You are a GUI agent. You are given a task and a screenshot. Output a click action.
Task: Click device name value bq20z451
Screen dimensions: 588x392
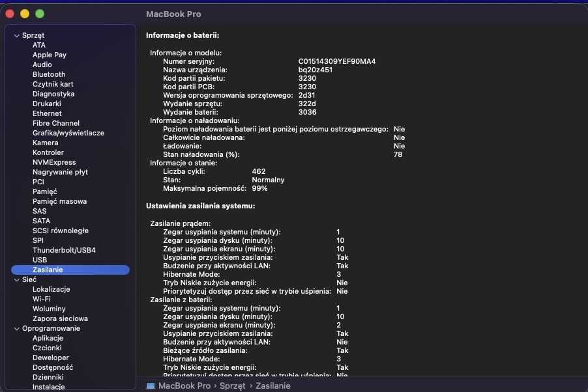coord(315,70)
